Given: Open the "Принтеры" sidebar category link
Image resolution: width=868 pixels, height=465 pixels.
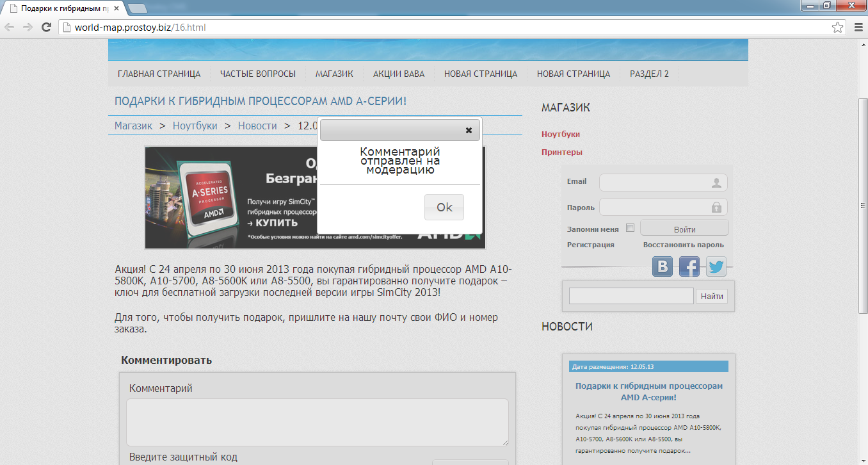Looking at the screenshot, I should (562, 152).
